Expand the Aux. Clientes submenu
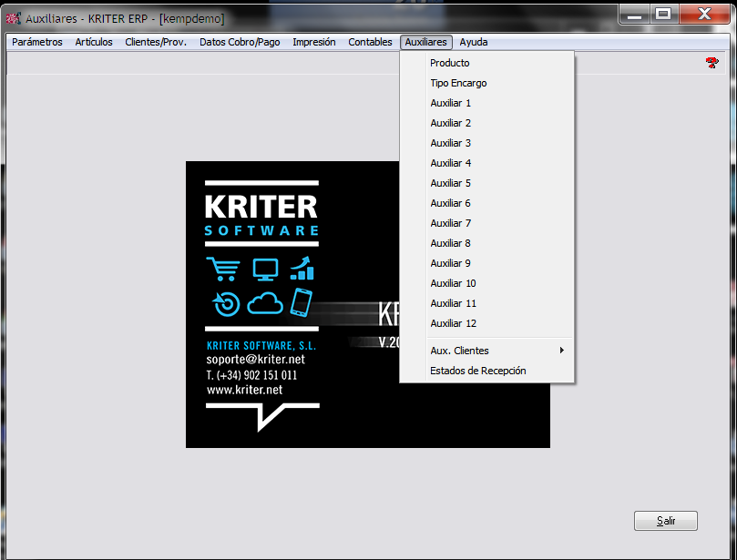 tap(487, 351)
